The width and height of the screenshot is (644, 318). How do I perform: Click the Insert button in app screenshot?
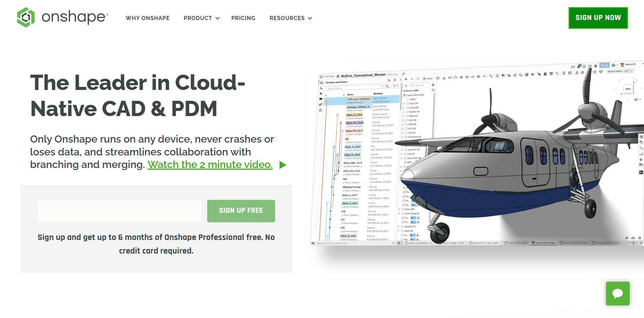[428, 78]
